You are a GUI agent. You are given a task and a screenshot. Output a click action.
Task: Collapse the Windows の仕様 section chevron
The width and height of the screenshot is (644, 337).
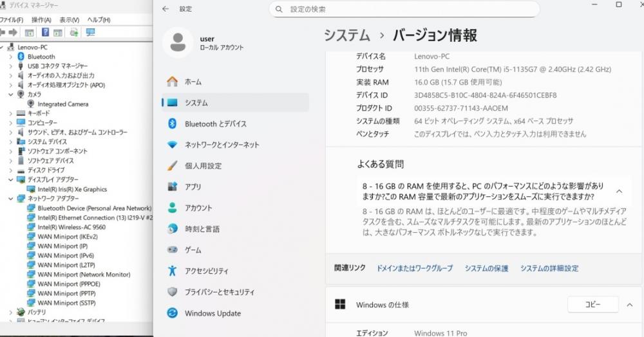pos(630,305)
